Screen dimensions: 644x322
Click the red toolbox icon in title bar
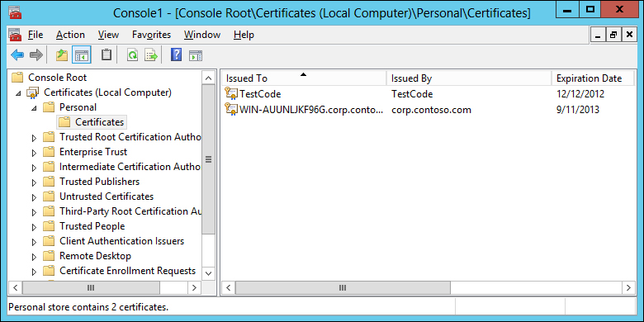[15, 13]
